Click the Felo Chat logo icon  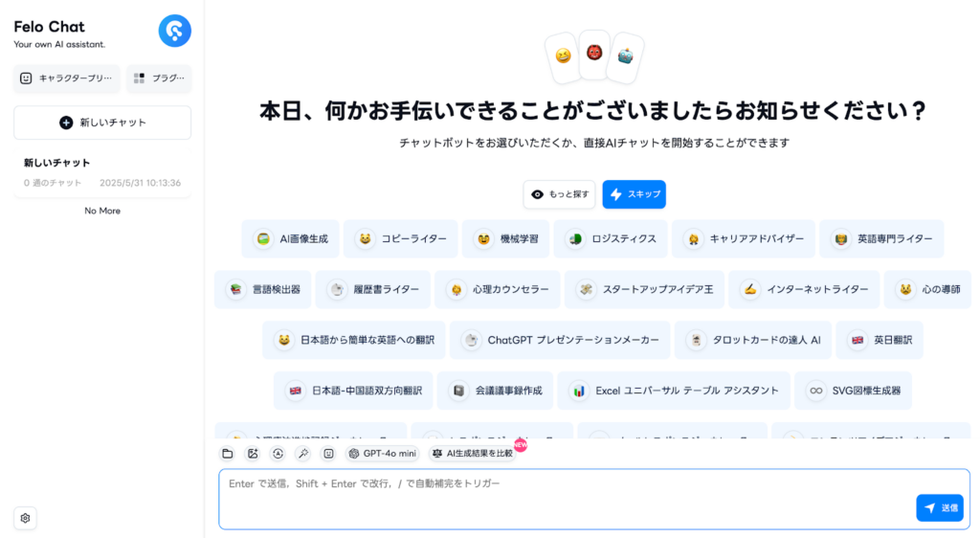[174, 32]
